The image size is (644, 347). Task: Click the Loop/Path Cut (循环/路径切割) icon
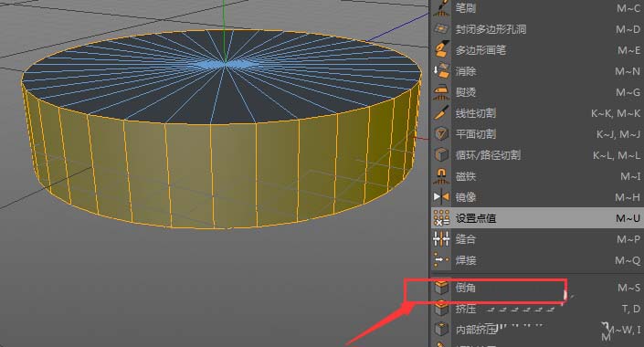point(441,155)
